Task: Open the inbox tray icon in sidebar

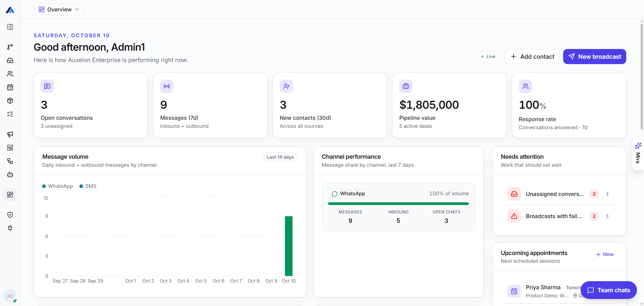Action: [x=10, y=60]
